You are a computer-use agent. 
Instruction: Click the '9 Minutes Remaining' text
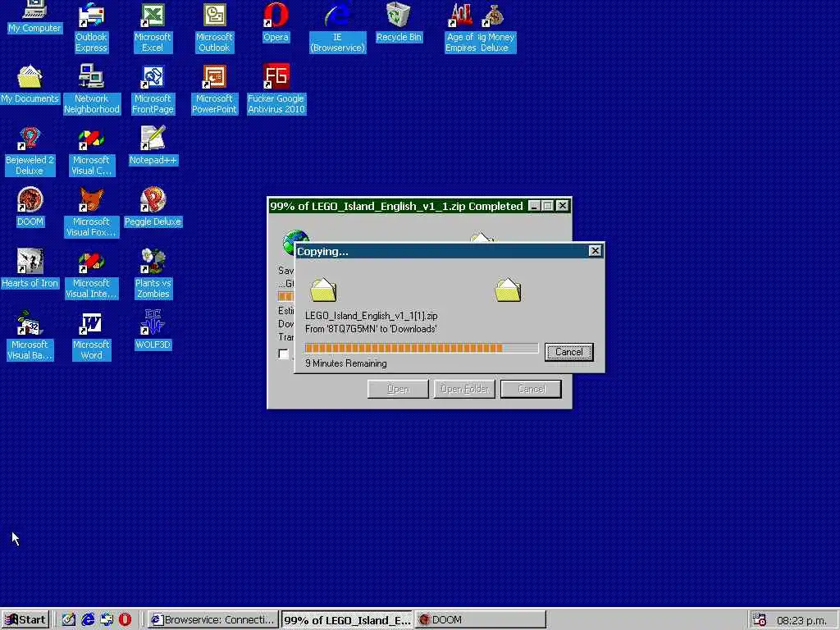pyautogui.click(x=346, y=363)
